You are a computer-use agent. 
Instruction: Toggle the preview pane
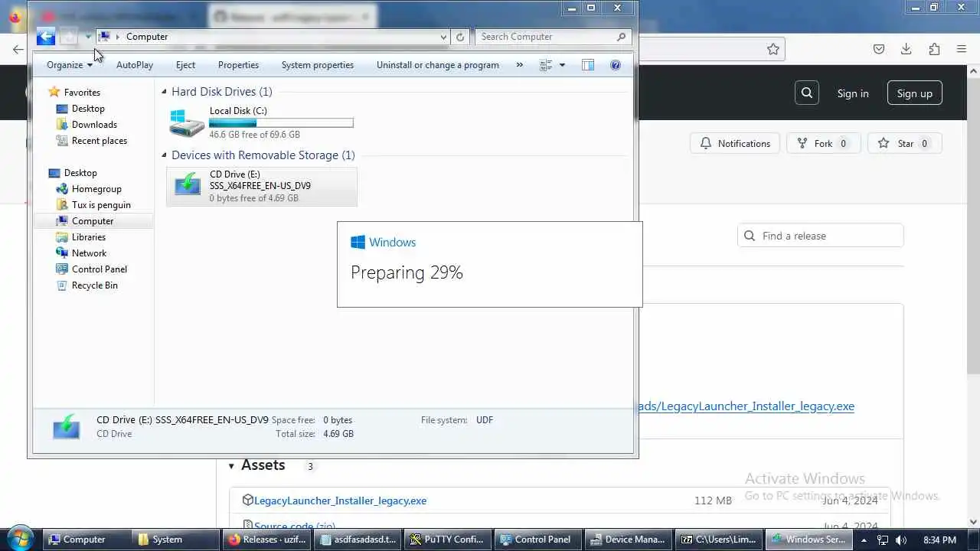[588, 65]
